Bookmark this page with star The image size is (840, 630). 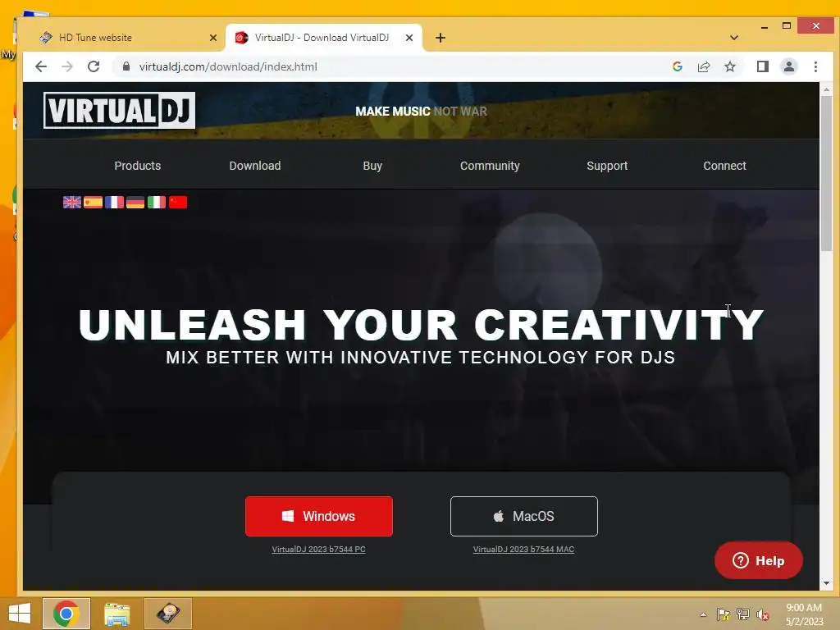729,66
